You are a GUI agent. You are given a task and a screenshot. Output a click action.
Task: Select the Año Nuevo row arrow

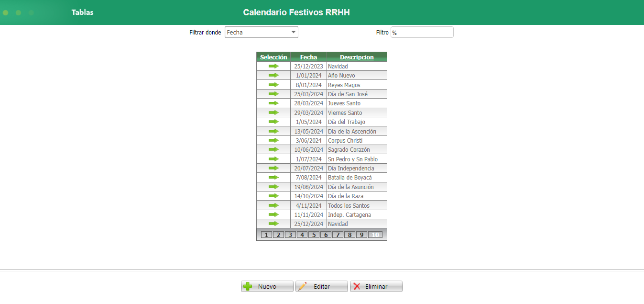coord(273,75)
